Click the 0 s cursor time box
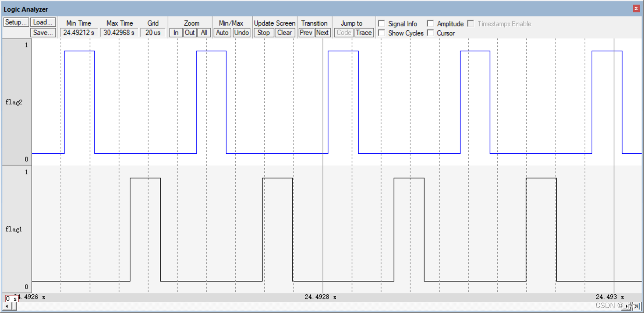The image size is (644, 313). (x=11, y=298)
